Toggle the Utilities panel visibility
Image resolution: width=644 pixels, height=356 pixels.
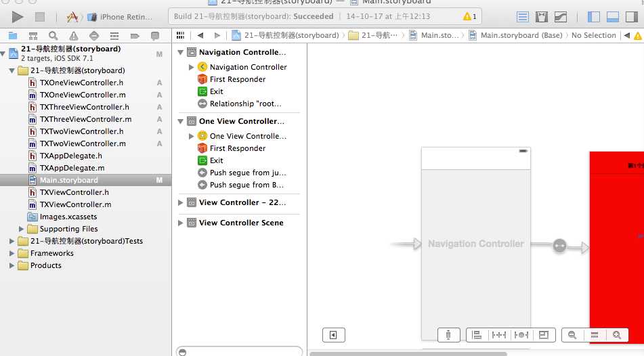(631, 17)
